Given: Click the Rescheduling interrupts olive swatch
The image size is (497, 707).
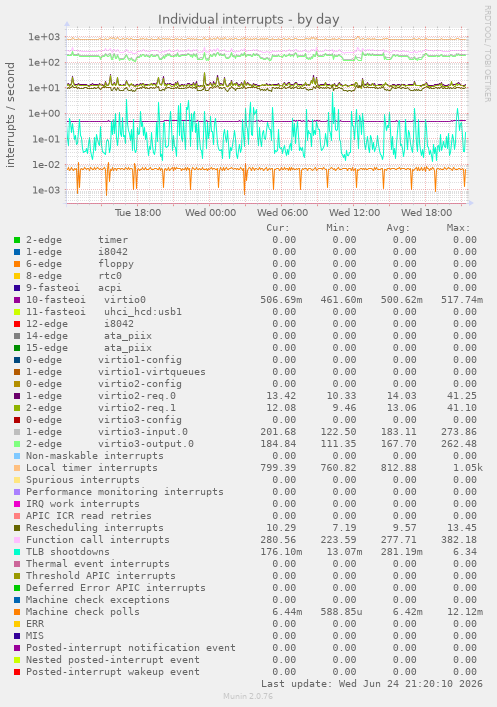Looking at the screenshot, I should (17, 528).
